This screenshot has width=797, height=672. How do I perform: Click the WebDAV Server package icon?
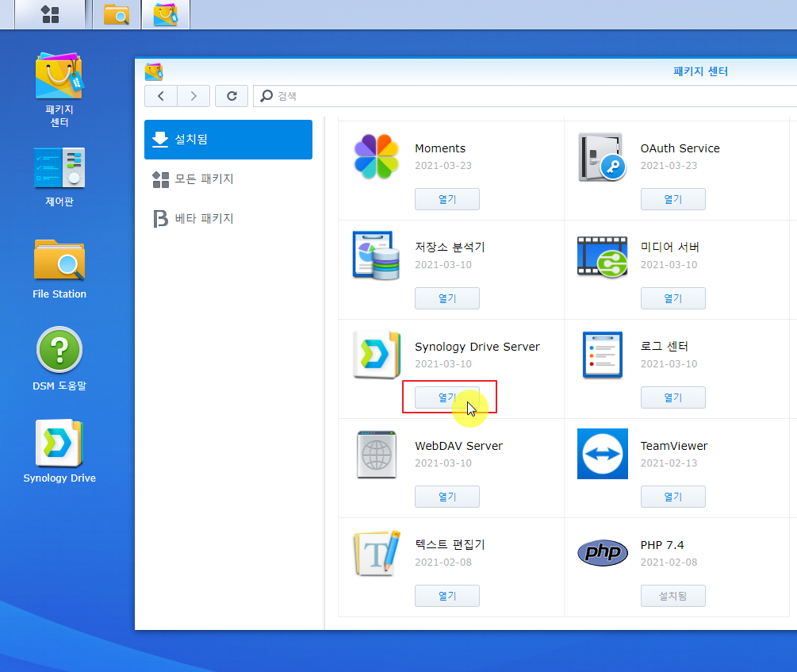[x=377, y=455]
